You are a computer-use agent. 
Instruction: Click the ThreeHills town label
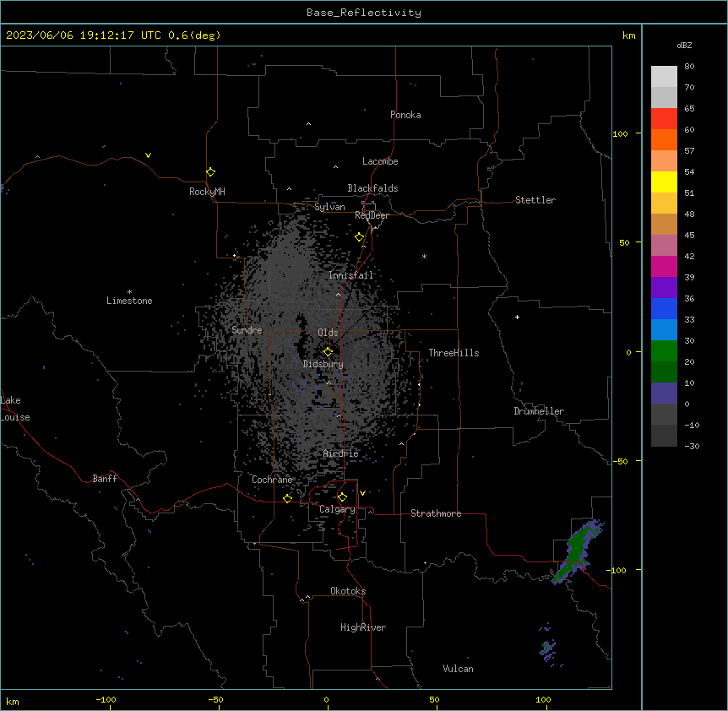point(454,353)
